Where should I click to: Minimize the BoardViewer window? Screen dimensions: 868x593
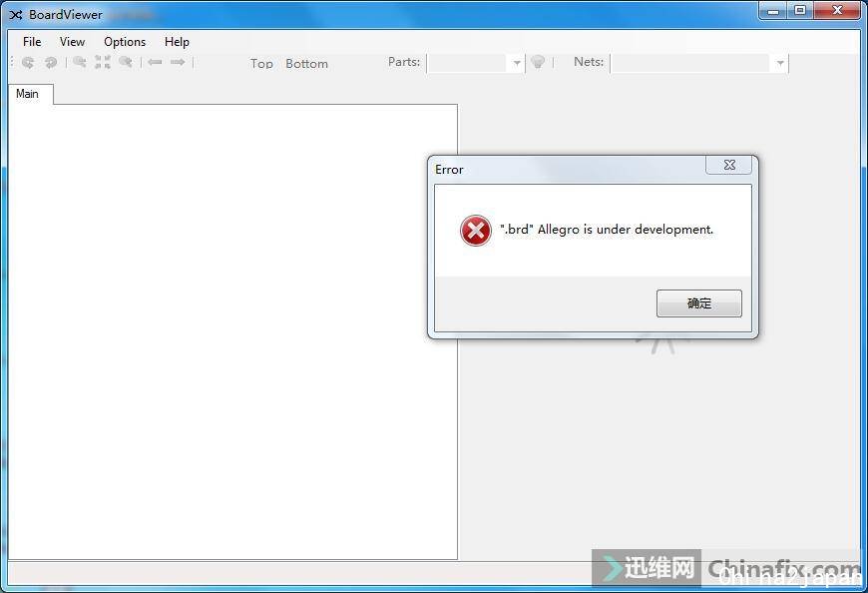[x=773, y=11]
